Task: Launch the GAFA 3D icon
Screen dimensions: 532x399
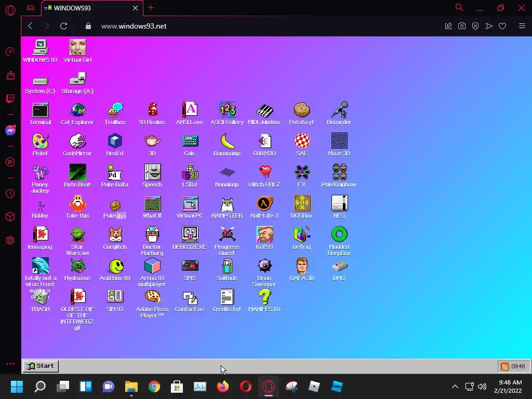Action: click(302, 270)
